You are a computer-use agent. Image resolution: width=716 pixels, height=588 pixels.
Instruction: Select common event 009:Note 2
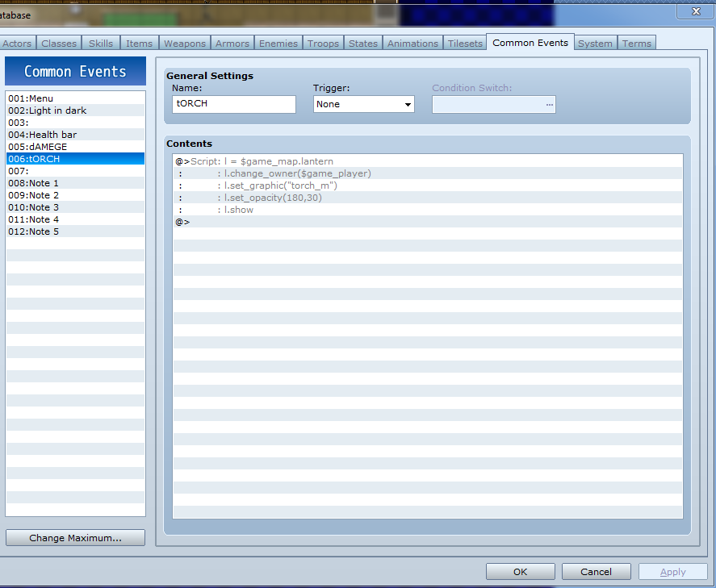[x=75, y=194]
